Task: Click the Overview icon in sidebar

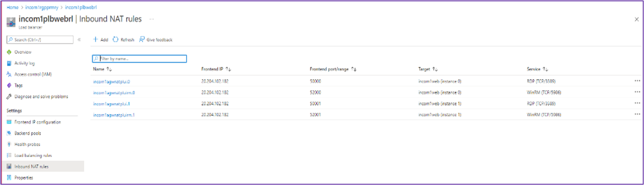Action: [9, 52]
